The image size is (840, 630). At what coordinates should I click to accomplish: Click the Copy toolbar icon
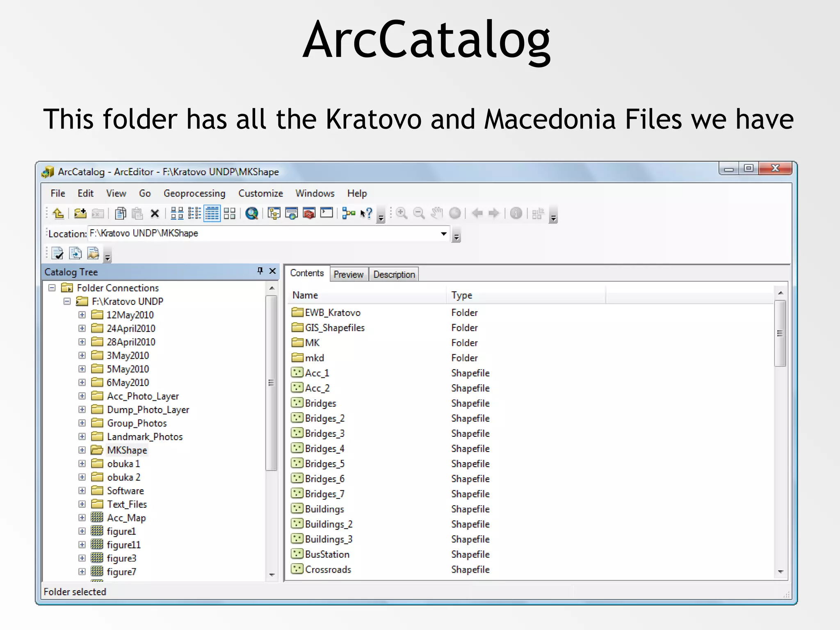coord(120,213)
